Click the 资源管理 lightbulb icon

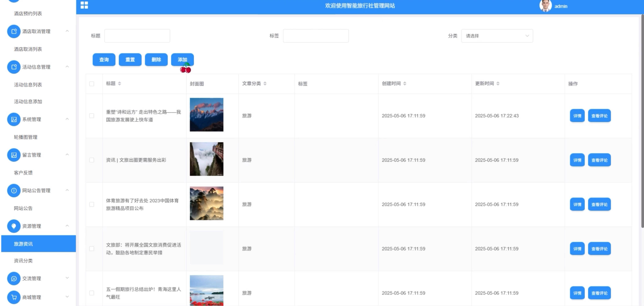coord(14,226)
